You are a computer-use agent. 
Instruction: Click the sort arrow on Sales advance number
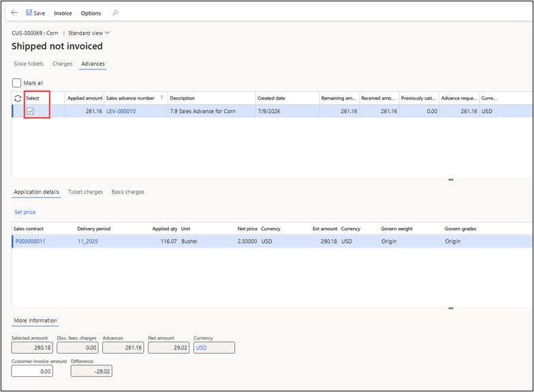pyautogui.click(x=162, y=98)
